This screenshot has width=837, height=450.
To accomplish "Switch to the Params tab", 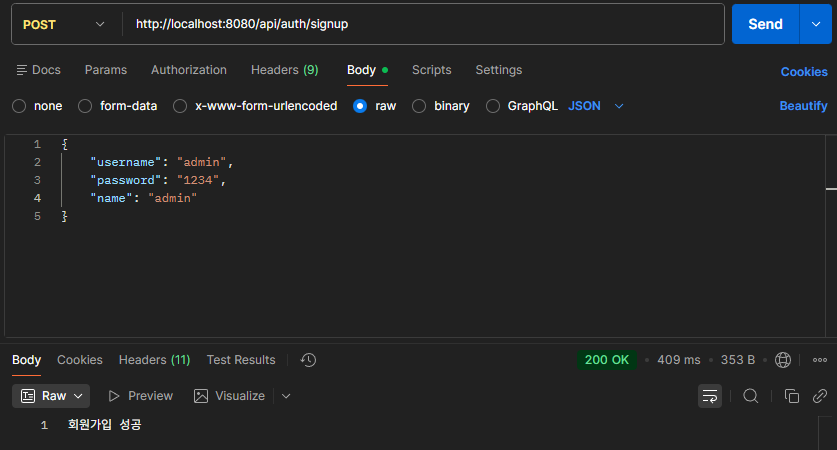I will pyautogui.click(x=106, y=70).
